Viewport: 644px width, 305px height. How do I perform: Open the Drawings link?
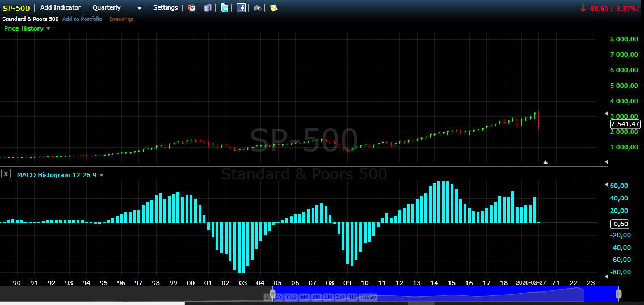coord(121,19)
